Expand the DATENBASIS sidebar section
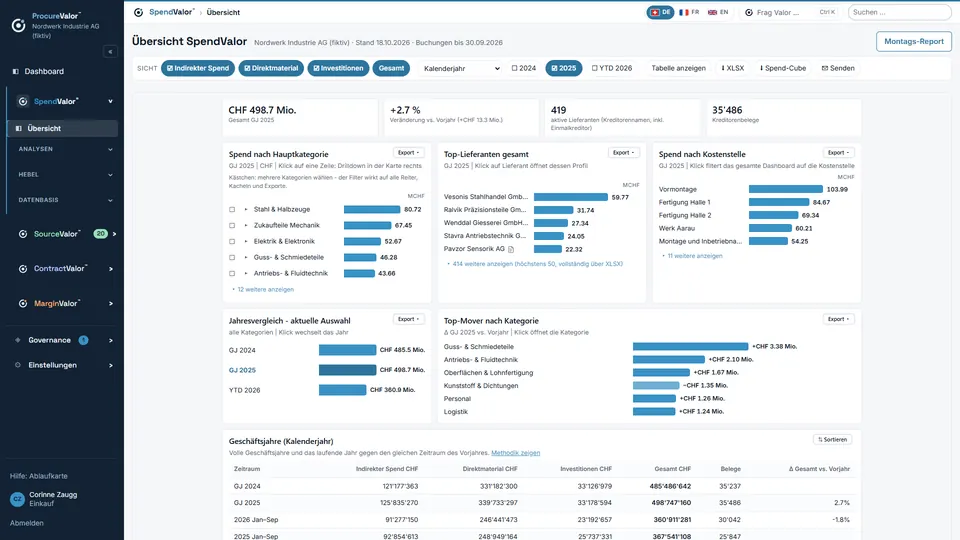The image size is (960, 540). (65, 200)
